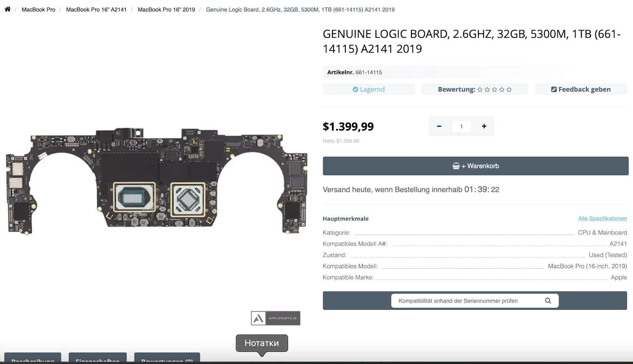Click the serial search magnifier icon

tap(548, 301)
